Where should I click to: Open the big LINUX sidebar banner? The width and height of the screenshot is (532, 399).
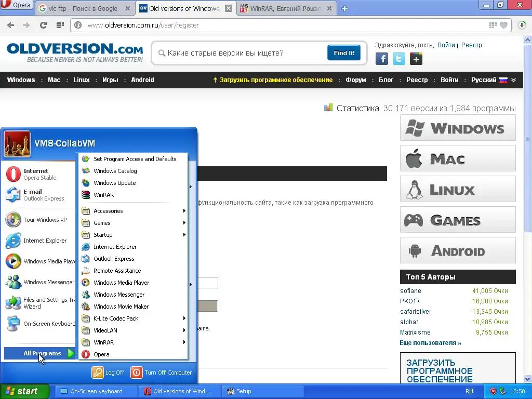458,189
